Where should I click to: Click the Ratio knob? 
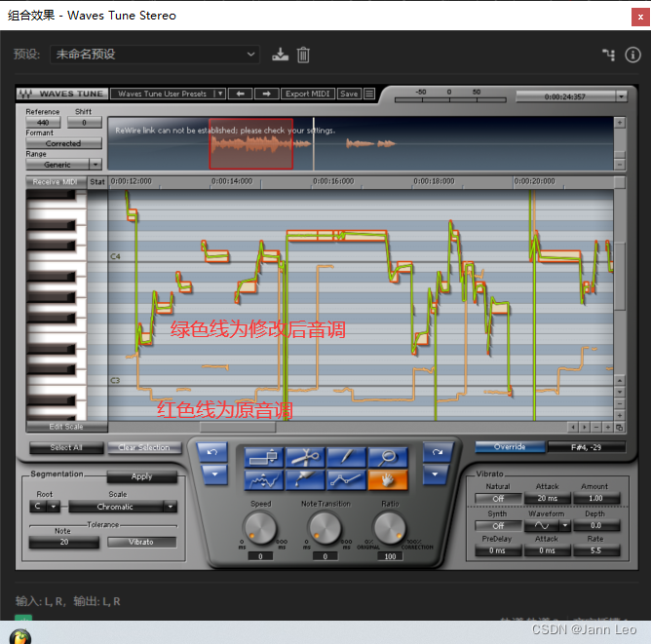390,527
